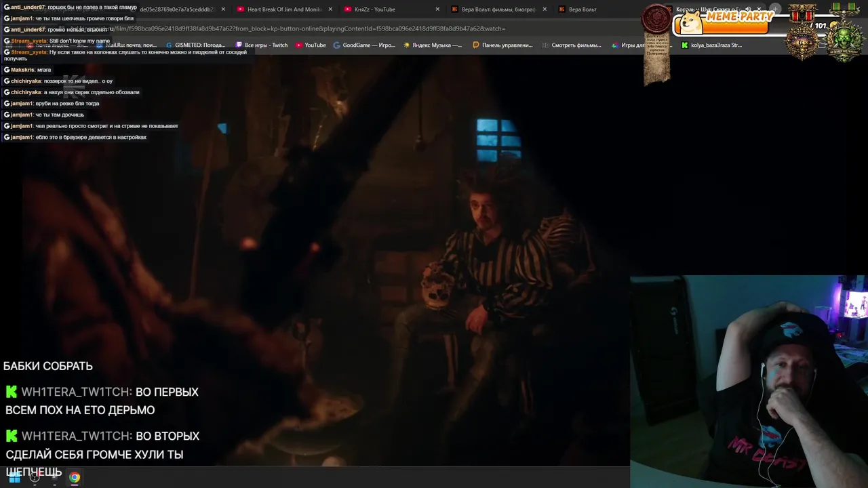Switch to the Вера Вольт: фильмы, биограф tab
The width and height of the screenshot is (868, 488).
click(500, 9)
